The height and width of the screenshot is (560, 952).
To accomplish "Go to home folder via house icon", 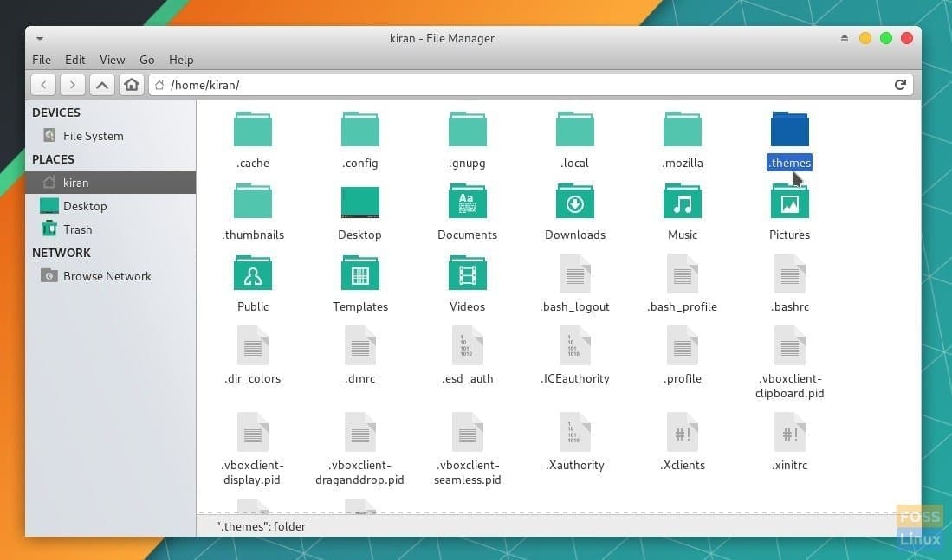I will [x=131, y=85].
